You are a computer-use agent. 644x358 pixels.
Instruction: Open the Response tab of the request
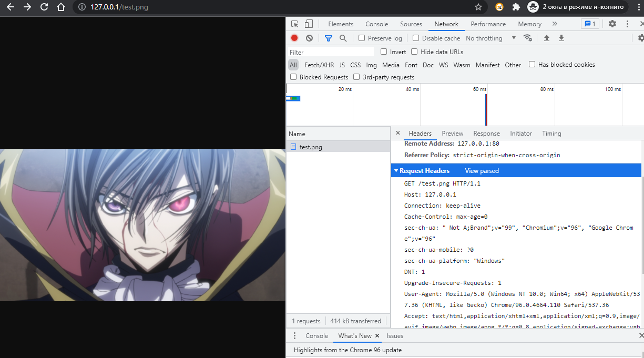(x=486, y=134)
